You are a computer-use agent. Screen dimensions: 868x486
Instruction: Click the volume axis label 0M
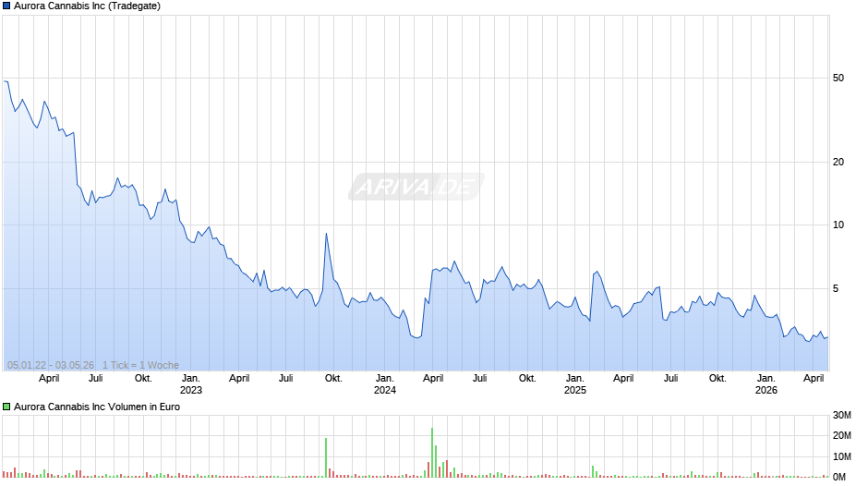click(x=839, y=477)
